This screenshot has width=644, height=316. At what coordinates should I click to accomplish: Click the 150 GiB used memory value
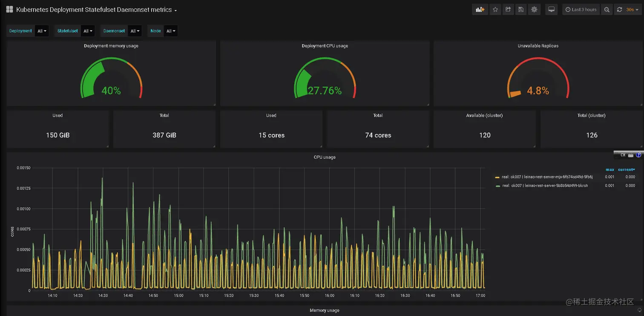pos(58,135)
